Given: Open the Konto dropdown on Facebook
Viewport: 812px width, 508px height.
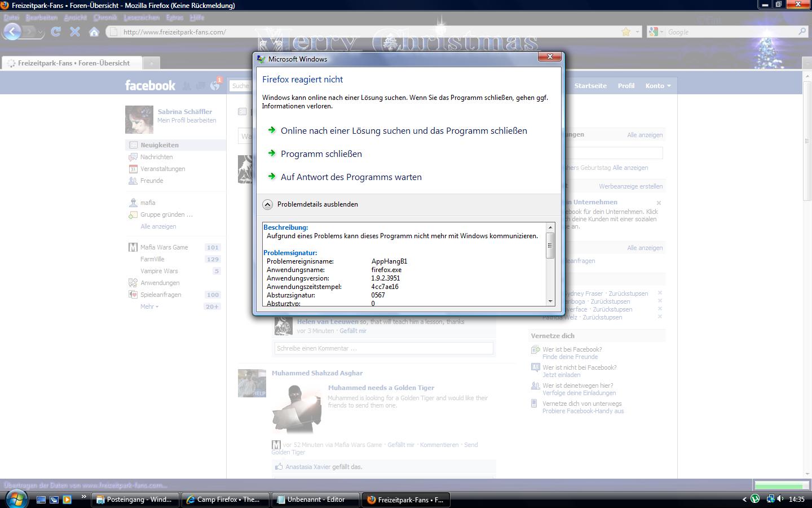Looking at the screenshot, I should point(658,86).
